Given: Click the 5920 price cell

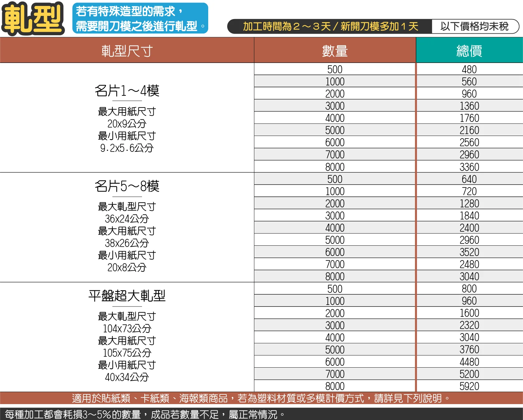Looking at the screenshot, I should (x=469, y=386).
